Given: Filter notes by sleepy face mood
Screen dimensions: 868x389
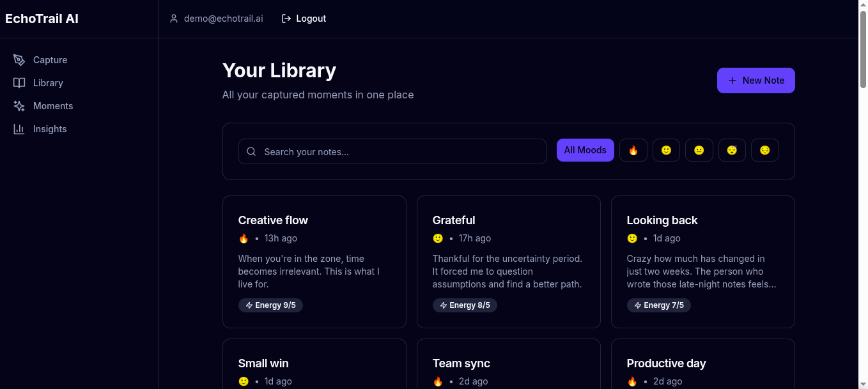Looking at the screenshot, I should [732, 150].
